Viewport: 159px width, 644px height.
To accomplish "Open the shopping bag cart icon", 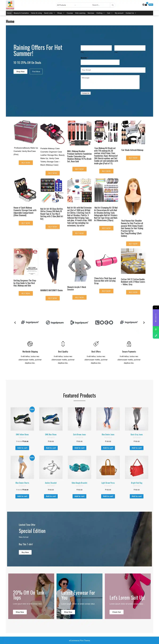I will [x=146, y=5].
